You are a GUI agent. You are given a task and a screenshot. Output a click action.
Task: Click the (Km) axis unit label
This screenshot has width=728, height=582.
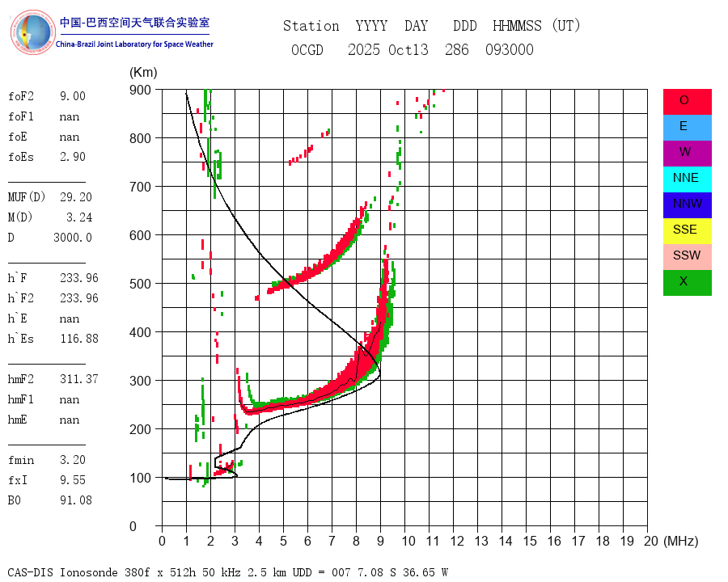coord(143,73)
